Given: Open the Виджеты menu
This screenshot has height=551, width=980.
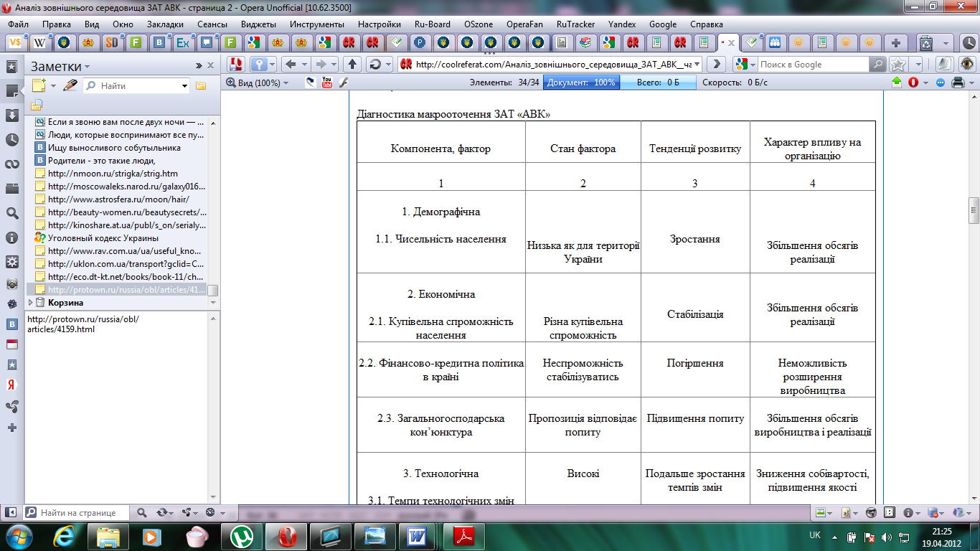Looking at the screenshot, I should pyautogui.click(x=258, y=24).
